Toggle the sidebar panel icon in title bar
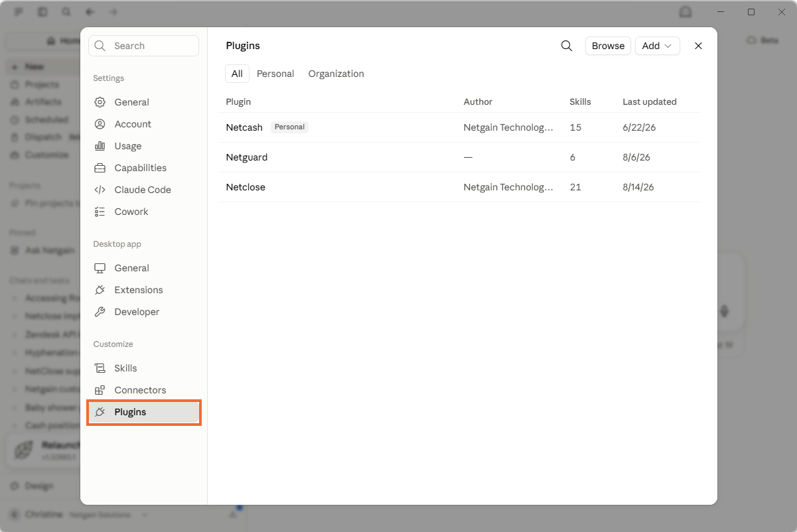The height and width of the screenshot is (532, 797). 42,12
